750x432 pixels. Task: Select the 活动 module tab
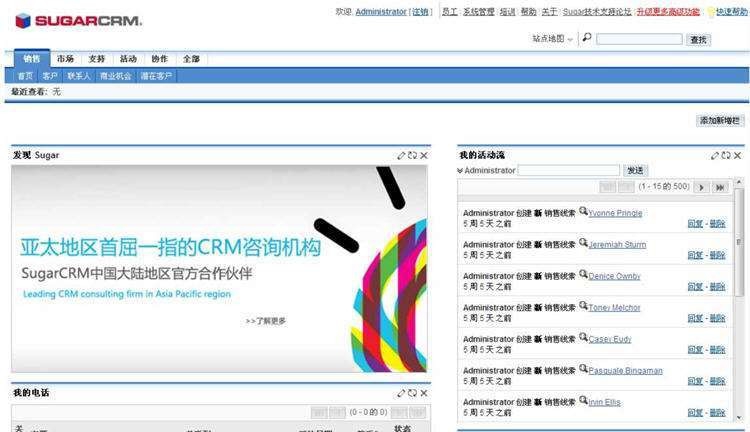(128, 59)
